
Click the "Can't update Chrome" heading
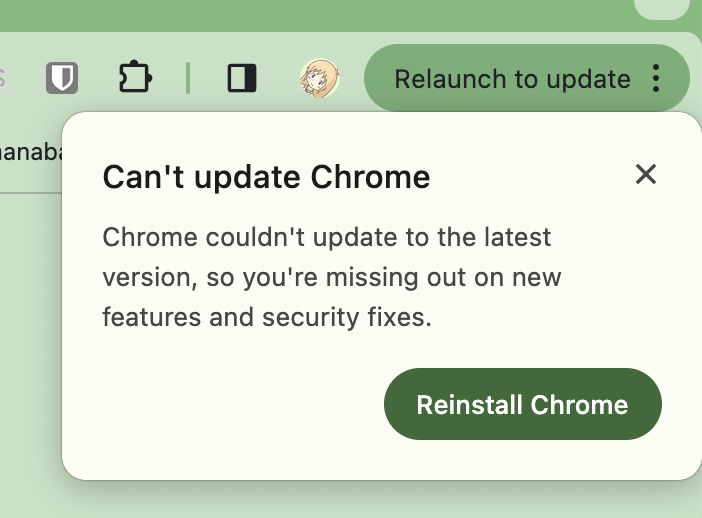click(266, 178)
